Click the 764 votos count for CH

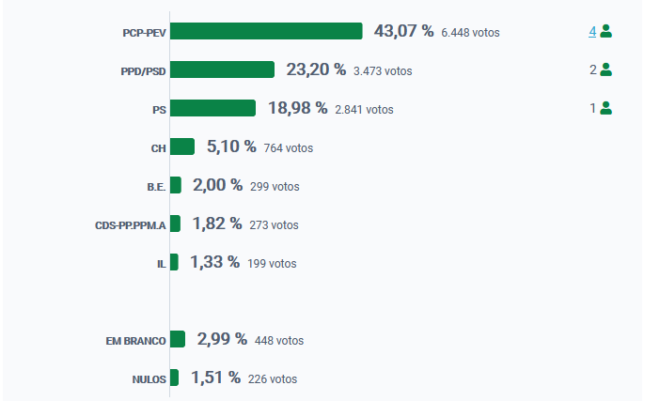point(288,148)
